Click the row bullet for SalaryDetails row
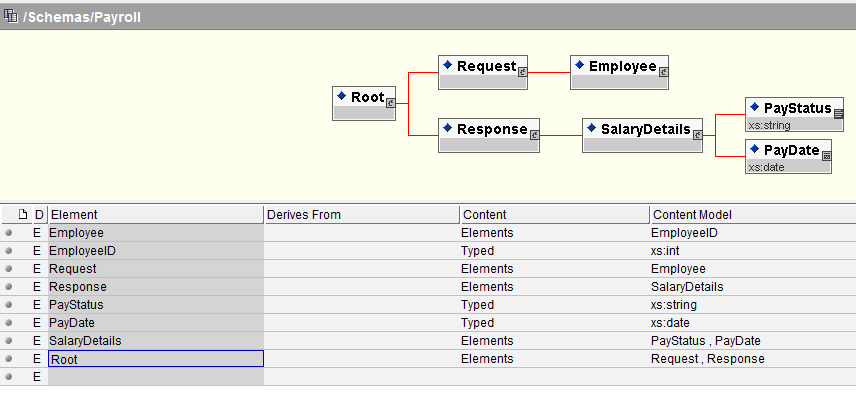This screenshot has height=394, width=856. 8,341
